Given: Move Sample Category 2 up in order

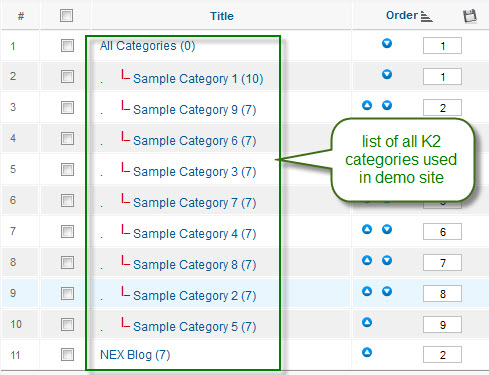Looking at the screenshot, I should coord(367,291).
